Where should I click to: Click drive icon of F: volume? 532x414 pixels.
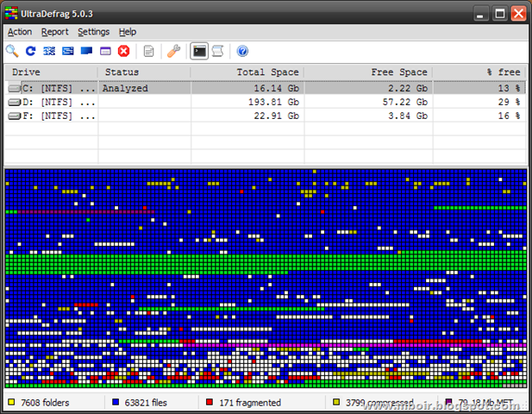[x=15, y=116]
